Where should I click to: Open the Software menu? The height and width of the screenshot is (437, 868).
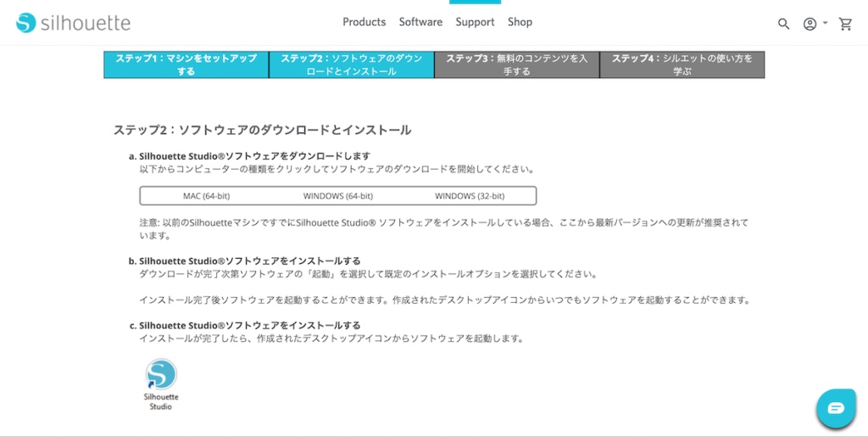coord(420,22)
